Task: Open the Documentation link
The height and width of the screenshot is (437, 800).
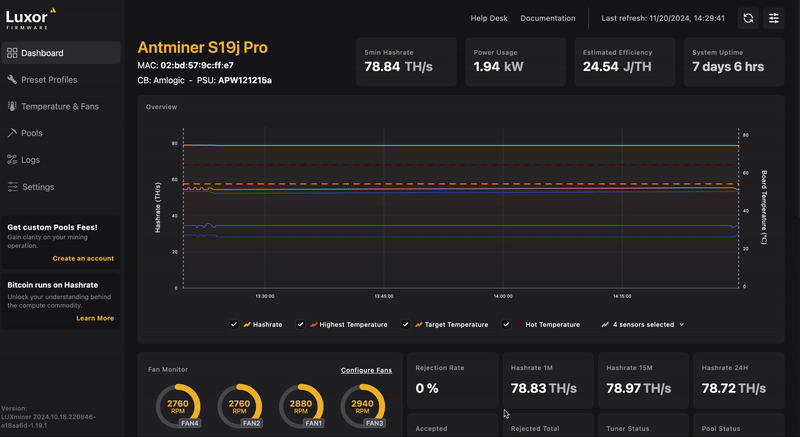Action: [547, 18]
